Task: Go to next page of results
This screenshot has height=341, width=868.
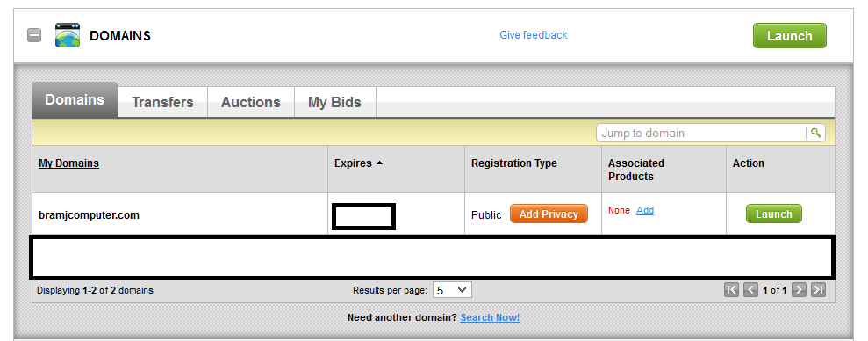Action: (x=799, y=289)
